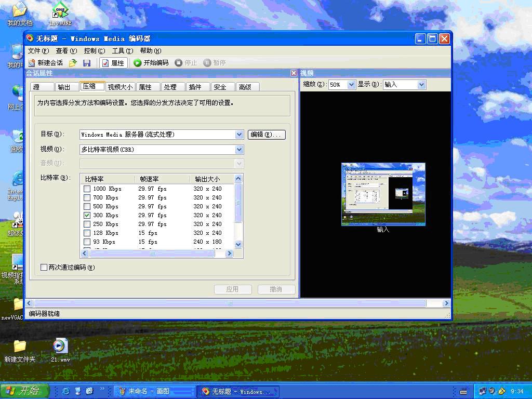Screen dimensions: 532x399
Task: Click the bit rate list scroll left arrow
Action: click(x=85, y=253)
